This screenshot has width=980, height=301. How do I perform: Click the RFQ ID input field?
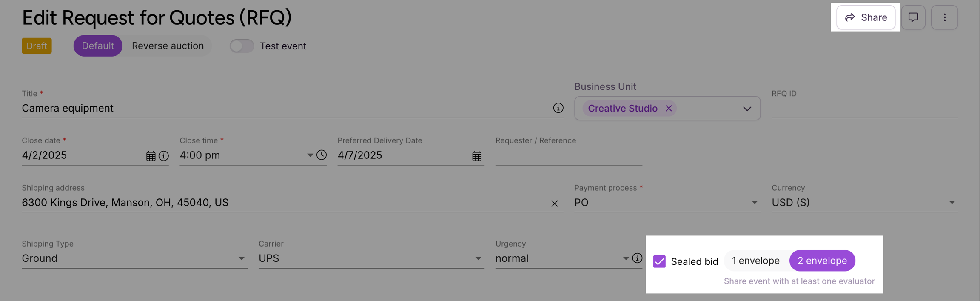click(864, 109)
